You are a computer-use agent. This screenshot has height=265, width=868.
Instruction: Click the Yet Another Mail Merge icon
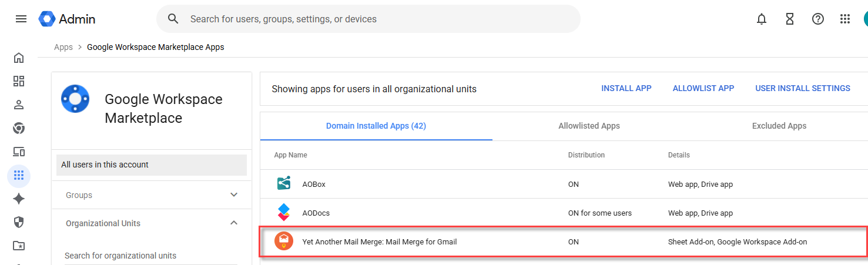[284, 241]
